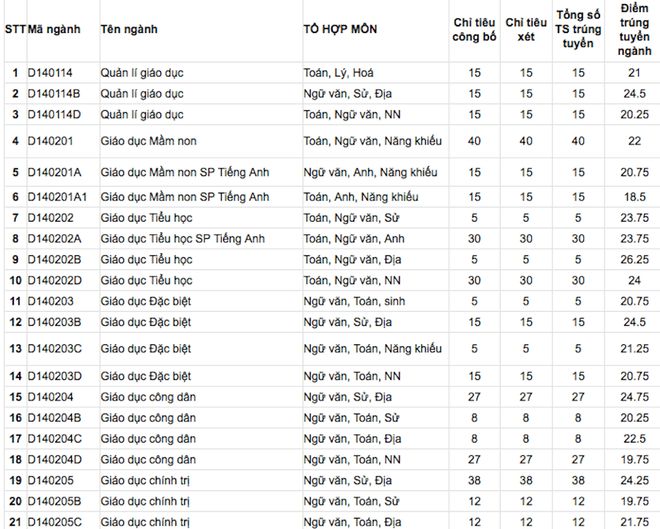Click the admission score 18.5
The height and width of the screenshot is (529, 660).
point(634,197)
